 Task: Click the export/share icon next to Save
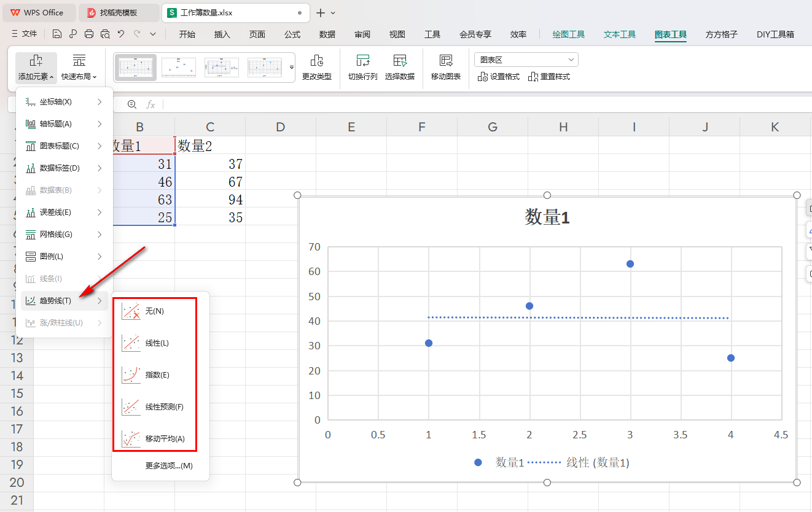tap(73, 34)
